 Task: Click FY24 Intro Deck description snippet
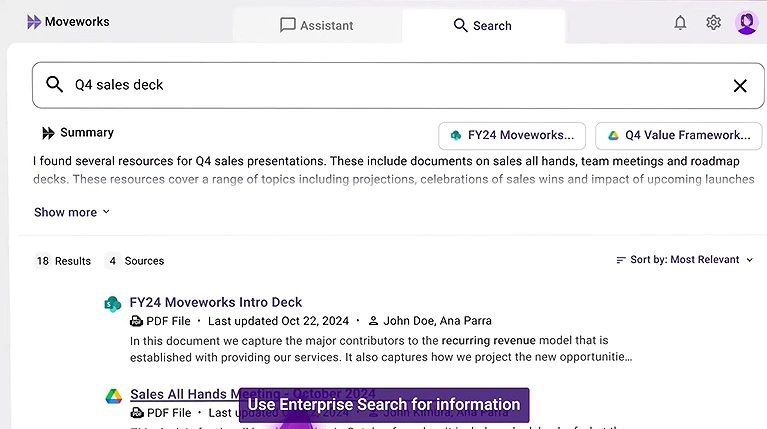pos(381,349)
